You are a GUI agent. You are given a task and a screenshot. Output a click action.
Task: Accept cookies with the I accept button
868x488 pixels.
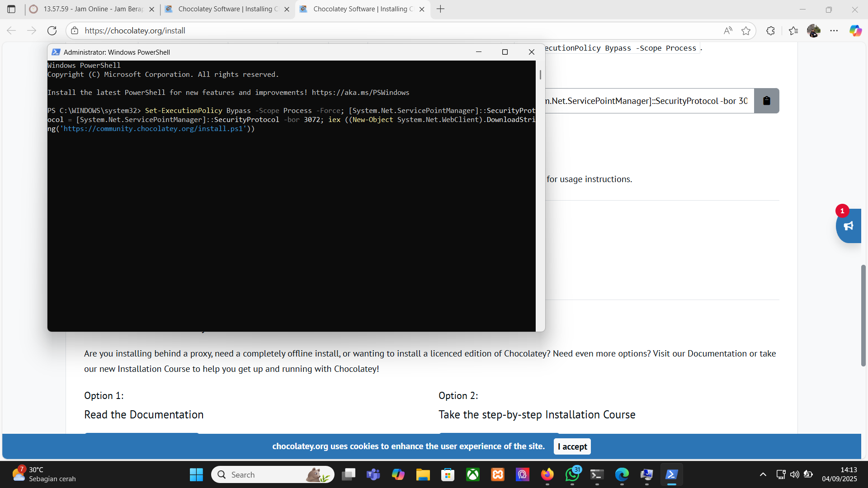click(x=572, y=446)
